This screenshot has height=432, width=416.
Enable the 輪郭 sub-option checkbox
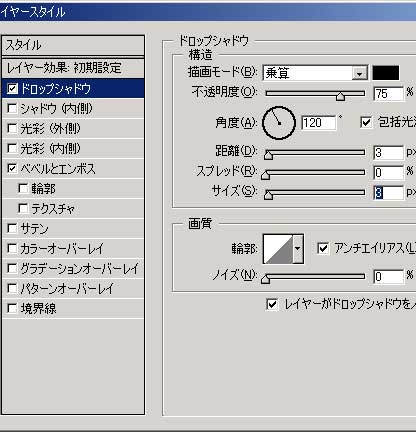[x=23, y=189]
